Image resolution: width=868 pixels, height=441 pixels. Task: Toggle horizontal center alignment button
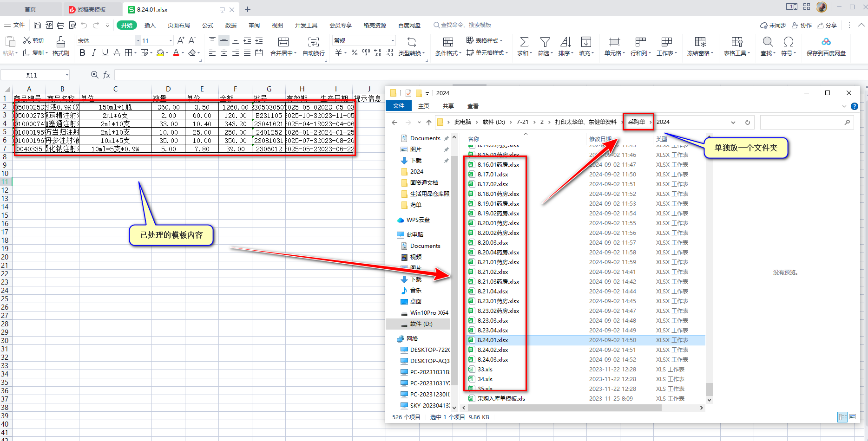224,53
